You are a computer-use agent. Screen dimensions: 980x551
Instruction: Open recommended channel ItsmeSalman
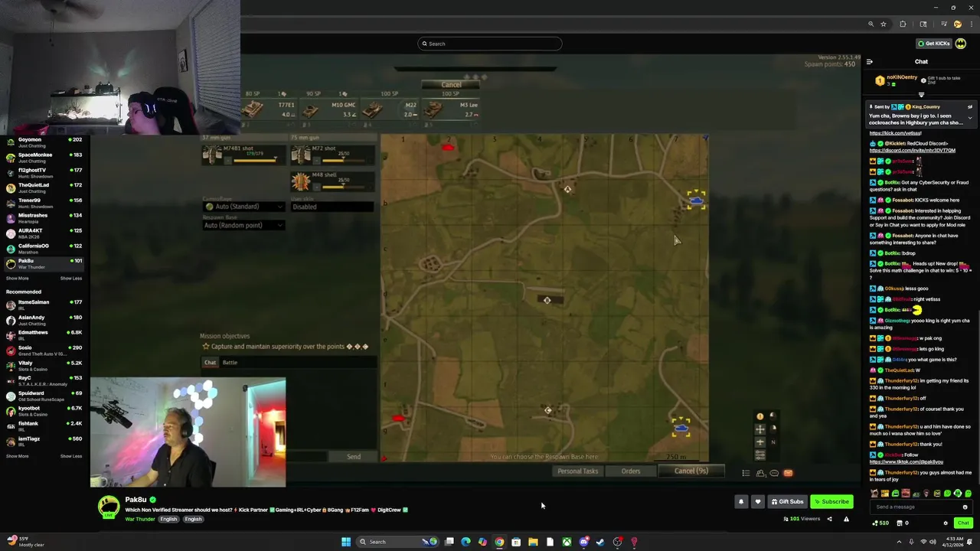[x=44, y=305]
